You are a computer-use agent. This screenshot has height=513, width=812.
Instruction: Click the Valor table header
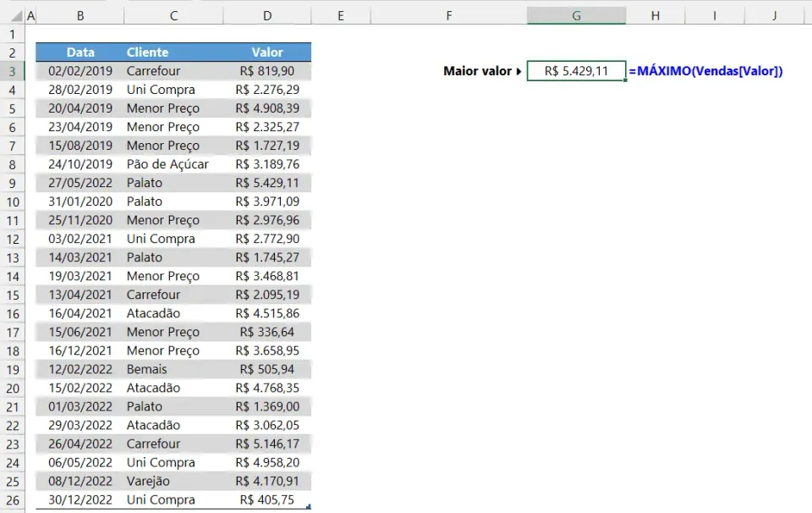(267, 52)
